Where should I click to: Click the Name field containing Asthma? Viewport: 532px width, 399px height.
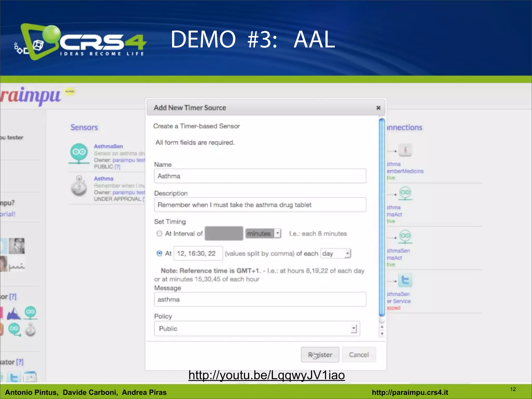click(x=260, y=176)
